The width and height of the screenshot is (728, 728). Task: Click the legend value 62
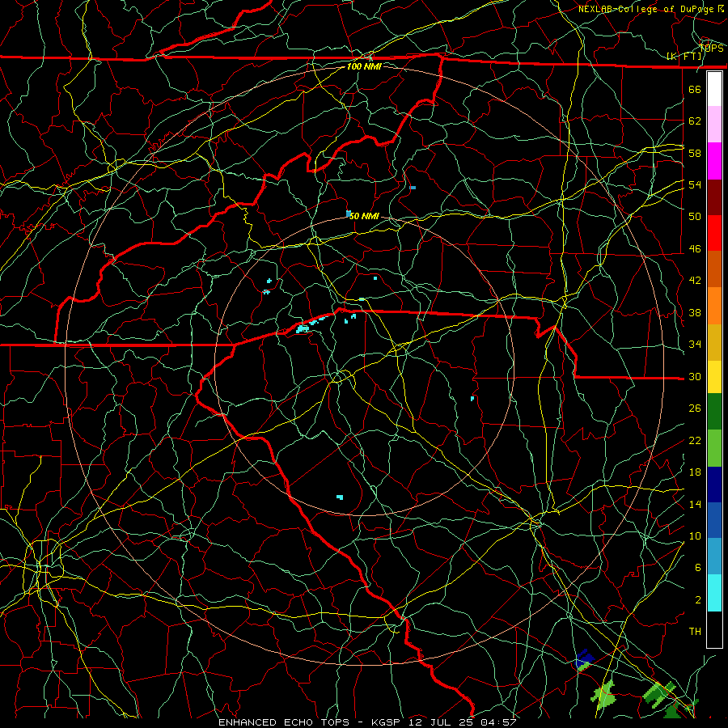695,121
